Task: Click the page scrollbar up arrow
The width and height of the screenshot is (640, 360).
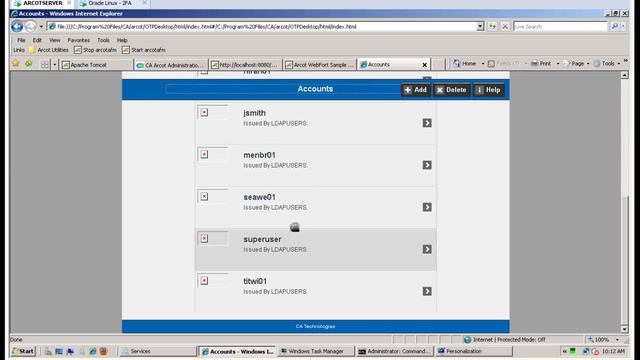Action: [x=624, y=75]
